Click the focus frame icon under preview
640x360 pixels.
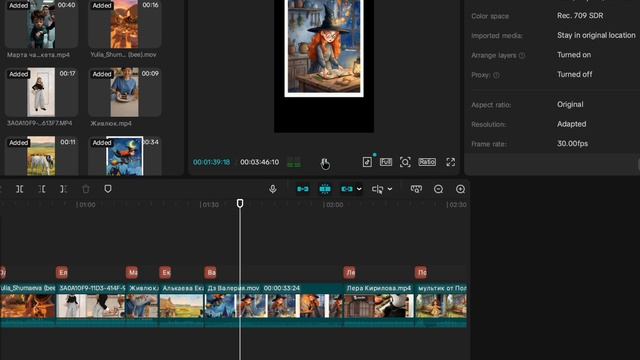tap(405, 162)
